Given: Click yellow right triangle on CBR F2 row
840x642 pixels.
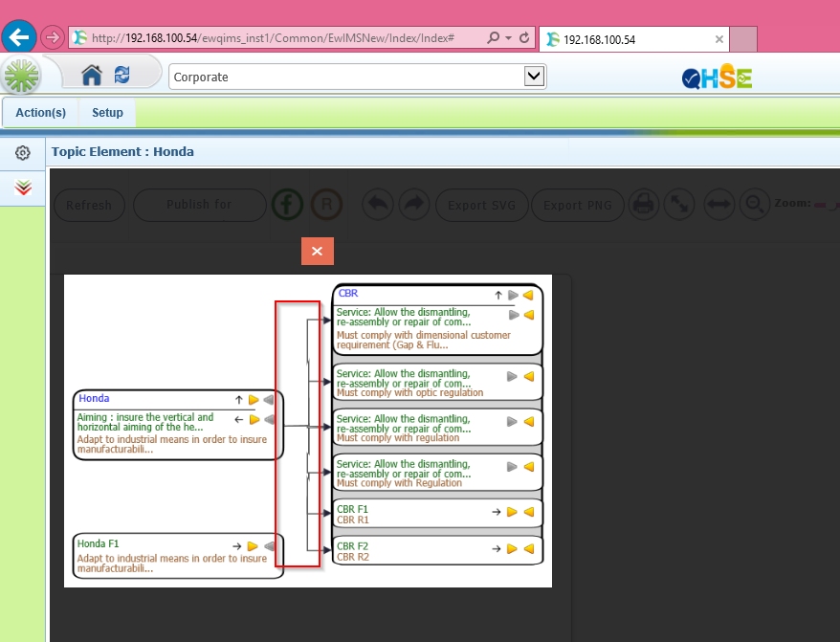Looking at the screenshot, I should (512, 549).
